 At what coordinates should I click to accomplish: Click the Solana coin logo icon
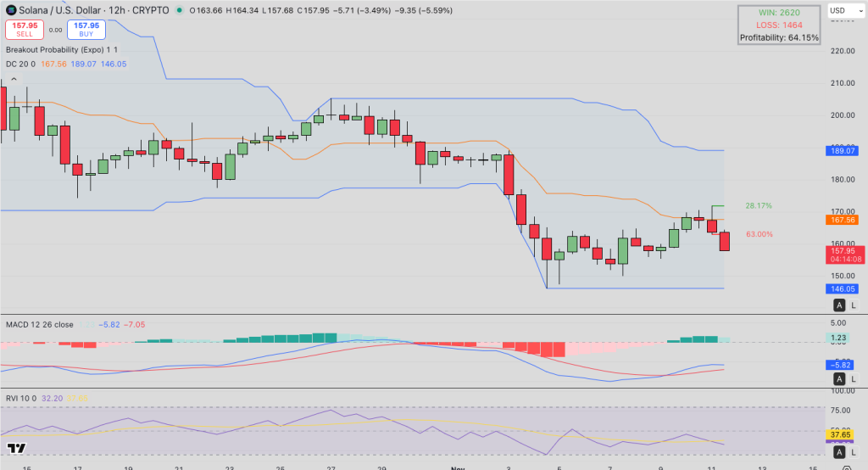click(x=11, y=10)
